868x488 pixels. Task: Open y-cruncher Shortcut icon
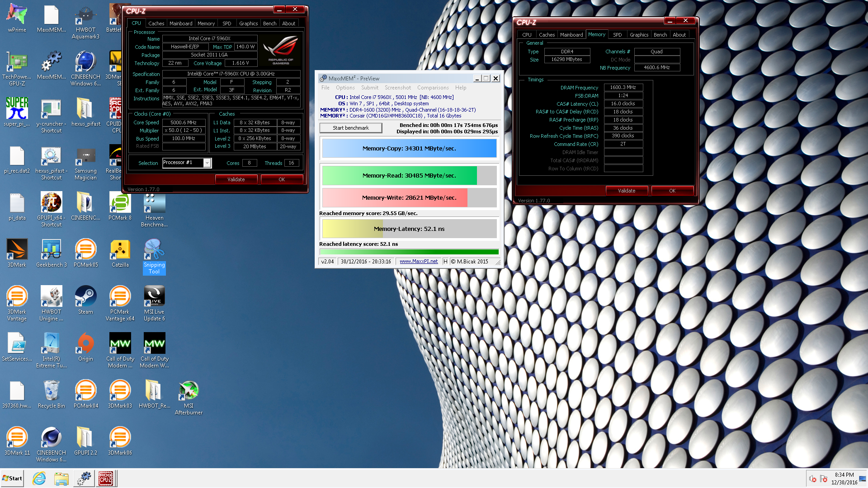(x=51, y=115)
